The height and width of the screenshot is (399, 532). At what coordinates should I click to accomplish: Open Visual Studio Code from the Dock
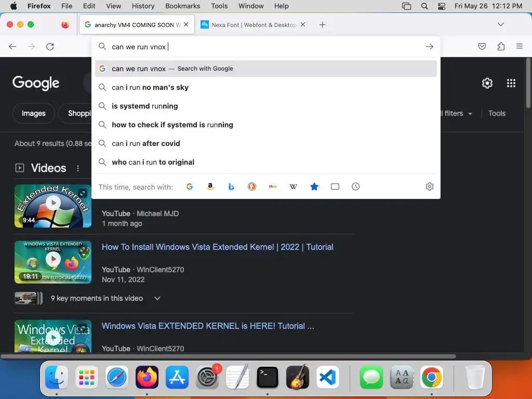pyautogui.click(x=328, y=377)
